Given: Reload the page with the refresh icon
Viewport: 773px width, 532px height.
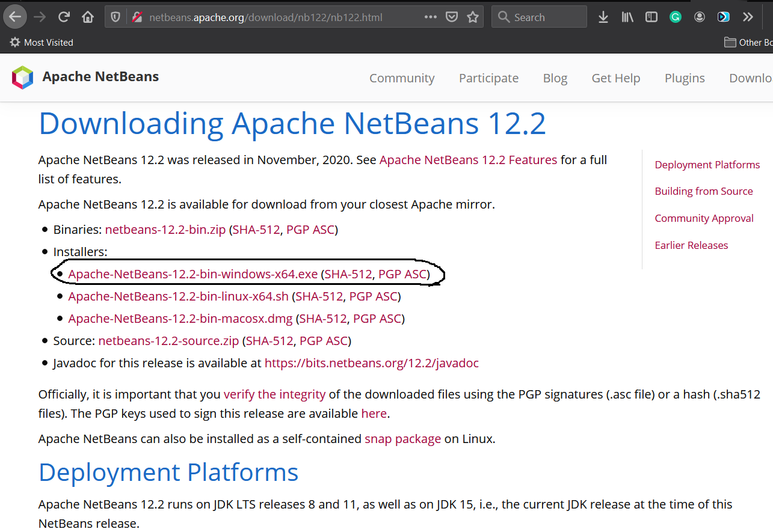Looking at the screenshot, I should [64, 17].
